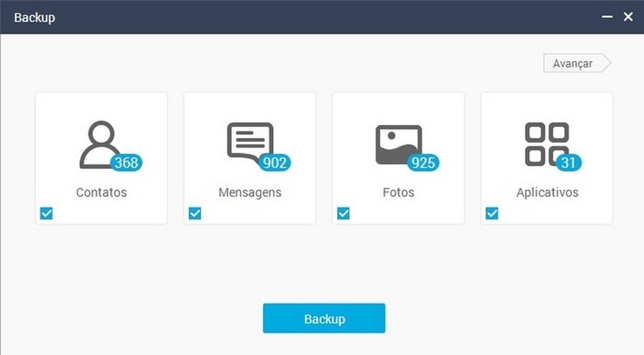
Task: Select the Mensagens label text
Action: tap(250, 193)
